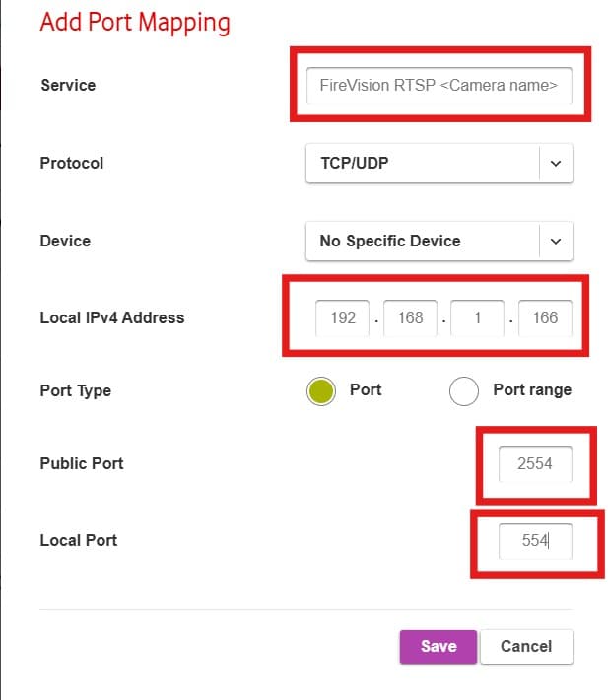This screenshot has height=700, width=608.
Task: Save the port mapping
Action: tap(438, 647)
